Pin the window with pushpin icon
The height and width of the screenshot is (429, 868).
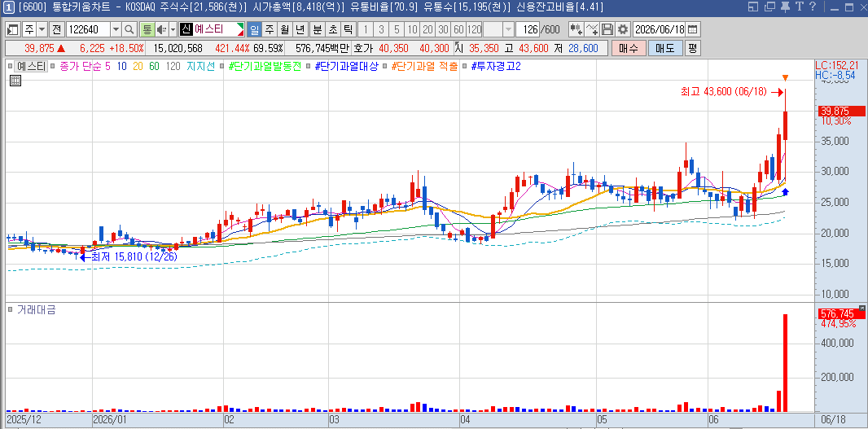click(784, 7)
